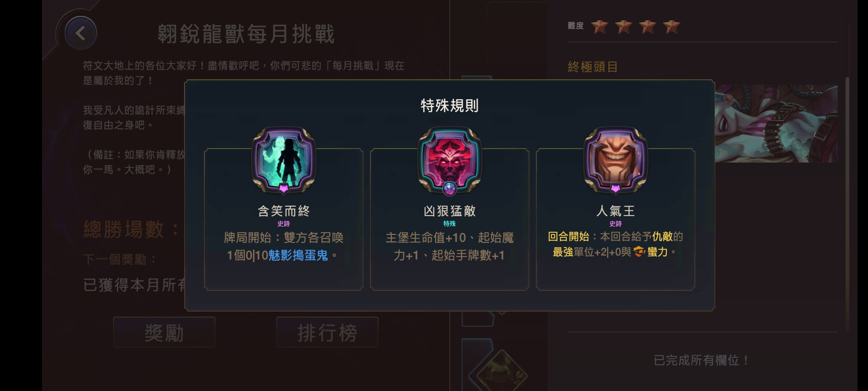The height and width of the screenshot is (391, 868).
Task: Tap the 特殊規則 popup title
Action: pos(450,106)
